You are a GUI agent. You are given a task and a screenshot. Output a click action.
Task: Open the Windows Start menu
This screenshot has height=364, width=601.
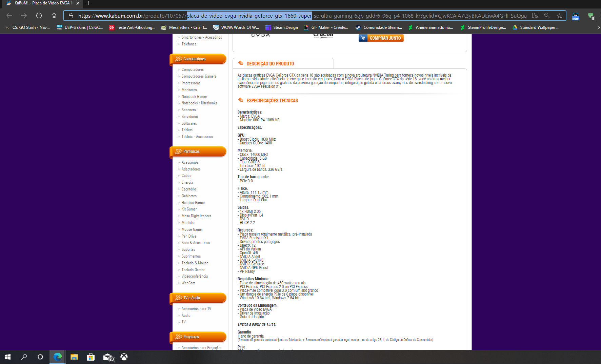tap(8, 357)
